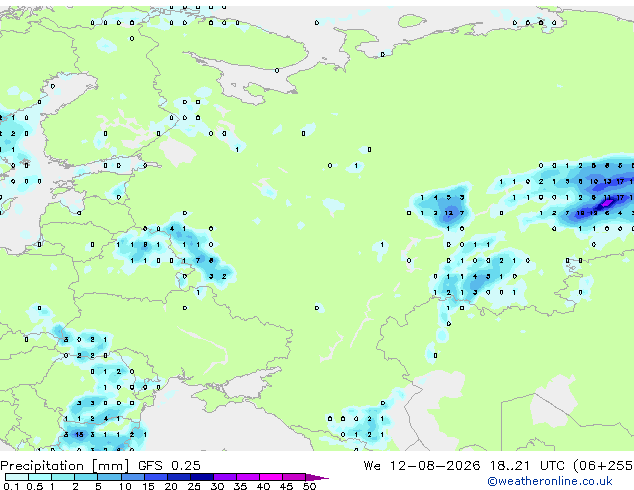
Task: Click the 2–5 mm legend swatch
Action: coord(86,477)
